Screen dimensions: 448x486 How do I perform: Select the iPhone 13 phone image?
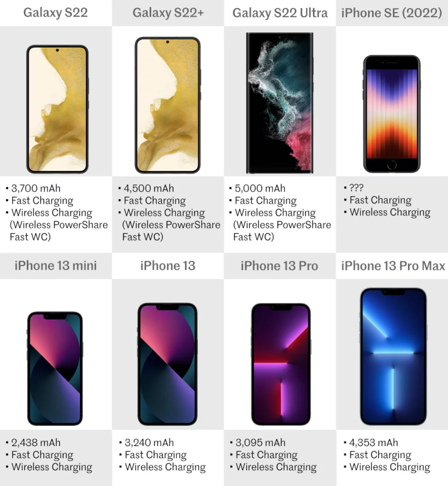[x=167, y=364]
